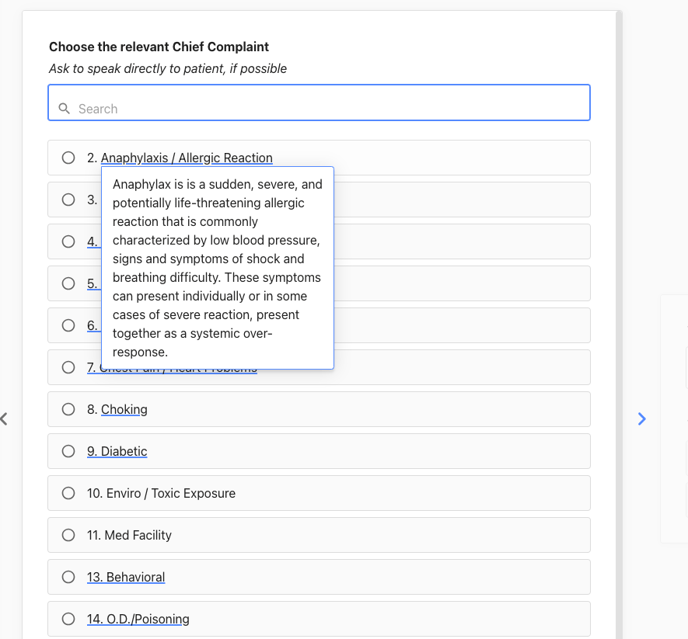The height and width of the screenshot is (639, 688).
Task: Select the Choking radio button
Action: click(68, 409)
